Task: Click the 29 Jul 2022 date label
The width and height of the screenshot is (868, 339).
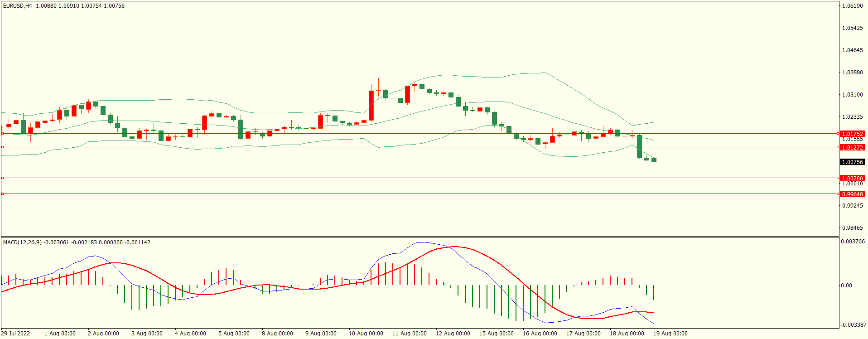Action: click(16, 334)
